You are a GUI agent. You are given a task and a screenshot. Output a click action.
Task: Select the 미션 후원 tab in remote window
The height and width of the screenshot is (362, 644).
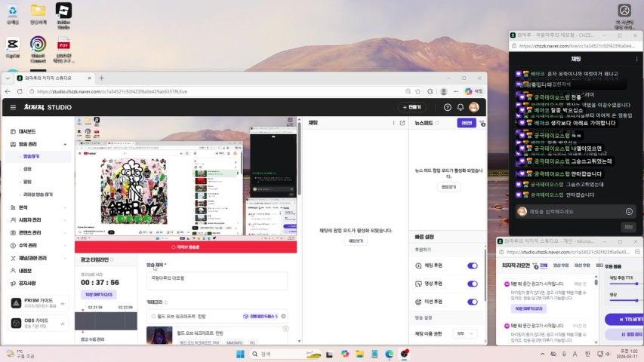582,265
